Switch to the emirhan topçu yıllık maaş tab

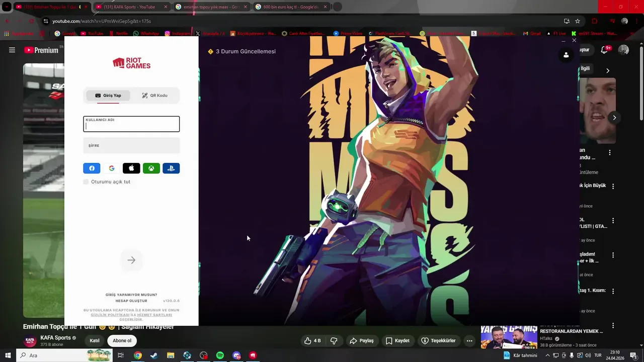click(211, 7)
